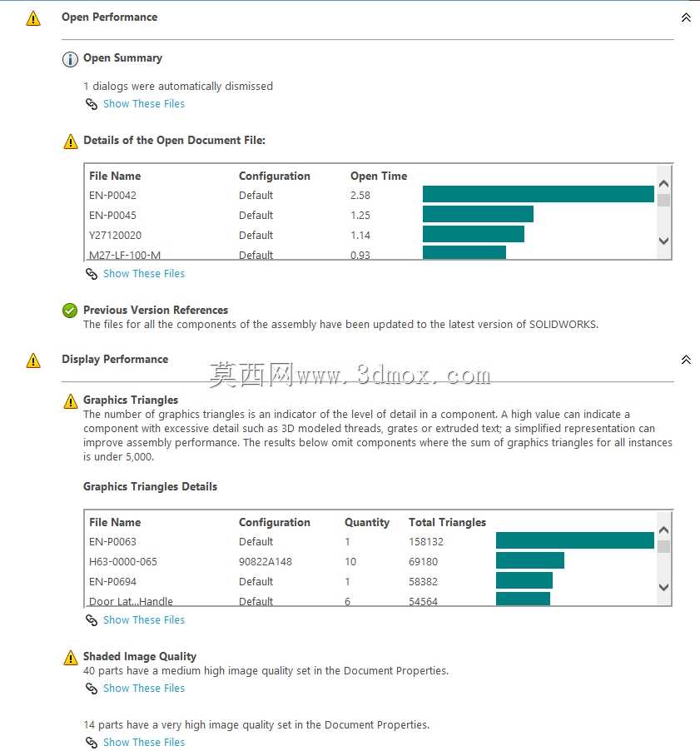
Task: Click the Graphics Triangles warning icon
Action: (x=71, y=400)
